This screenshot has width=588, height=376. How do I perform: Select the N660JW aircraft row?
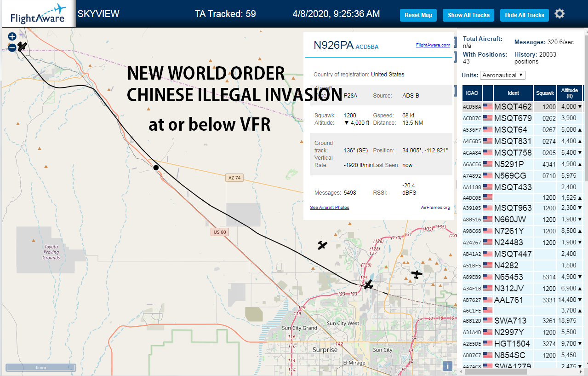pyautogui.click(x=523, y=220)
